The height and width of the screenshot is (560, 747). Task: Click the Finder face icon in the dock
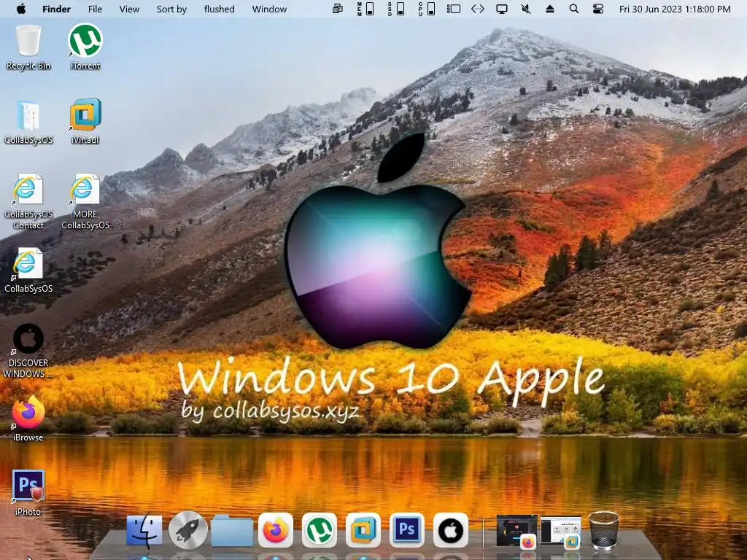(x=144, y=530)
